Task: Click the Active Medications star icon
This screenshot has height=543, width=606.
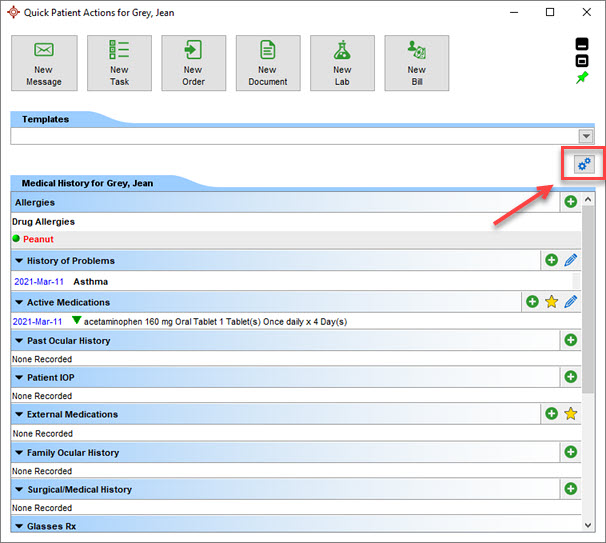Action: point(551,302)
